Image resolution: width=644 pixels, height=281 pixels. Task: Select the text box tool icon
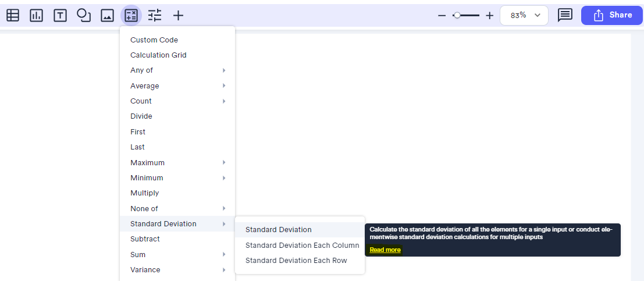(x=60, y=16)
